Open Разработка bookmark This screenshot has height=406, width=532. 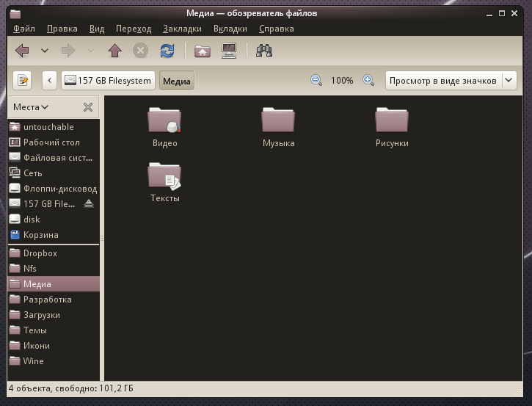click(x=54, y=300)
